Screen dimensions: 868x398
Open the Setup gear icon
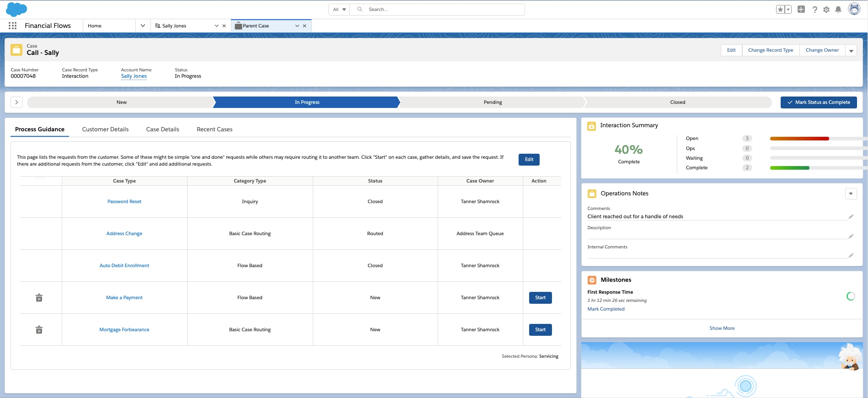(x=826, y=10)
